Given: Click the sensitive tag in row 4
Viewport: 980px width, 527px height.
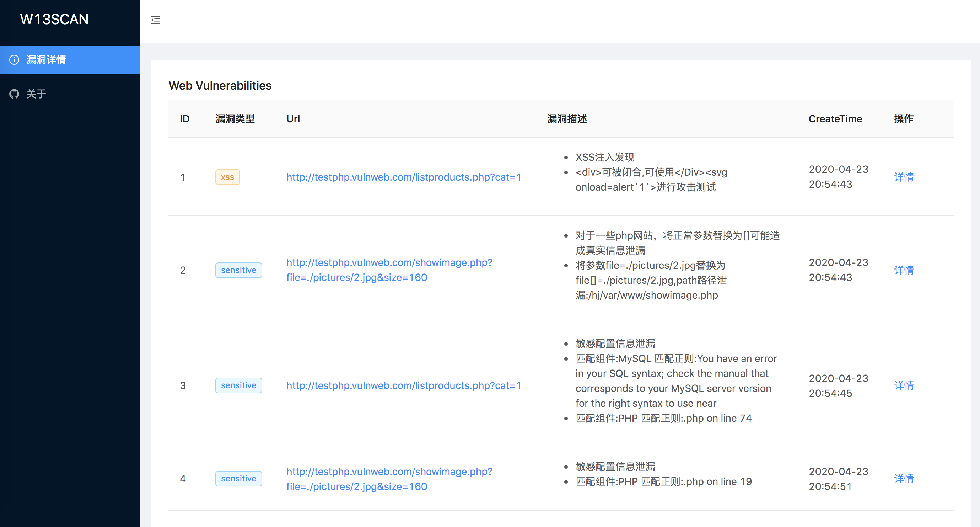Looking at the screenshot, I should coord(238,478).
